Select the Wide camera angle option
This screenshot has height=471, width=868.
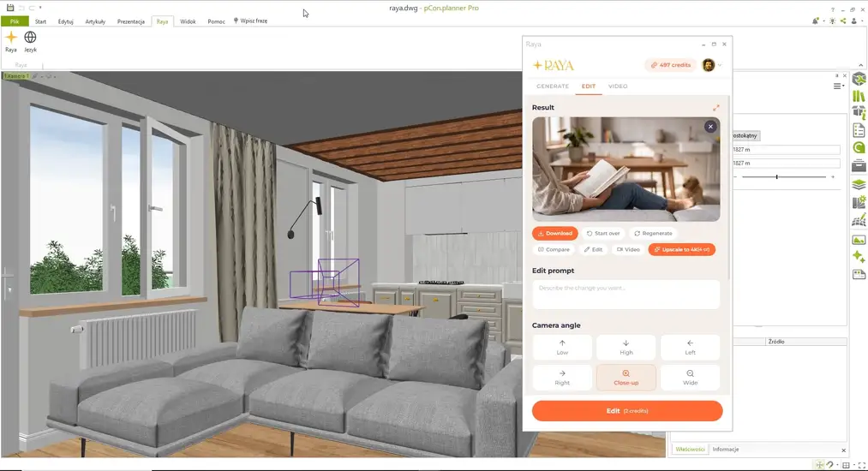tap(690, 378)
